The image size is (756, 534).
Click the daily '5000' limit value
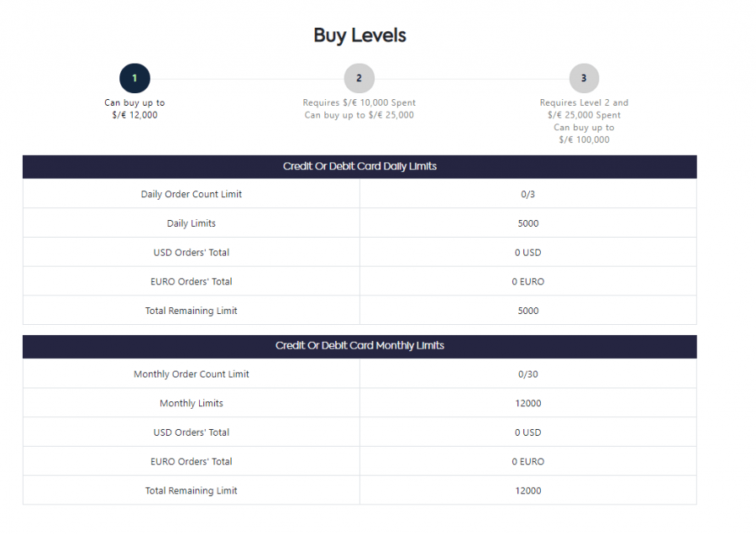[x=528, y=222]
